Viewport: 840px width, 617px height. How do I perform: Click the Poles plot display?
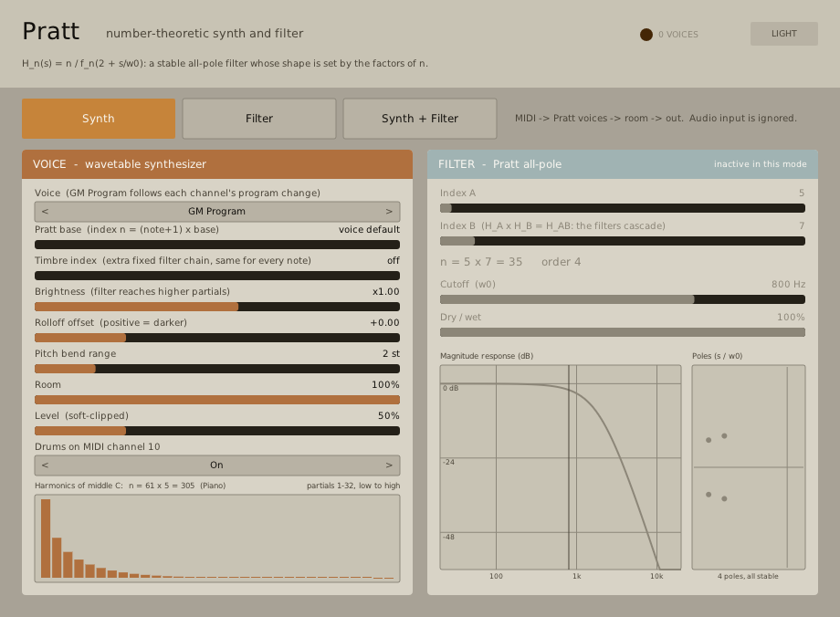(749, 467)
